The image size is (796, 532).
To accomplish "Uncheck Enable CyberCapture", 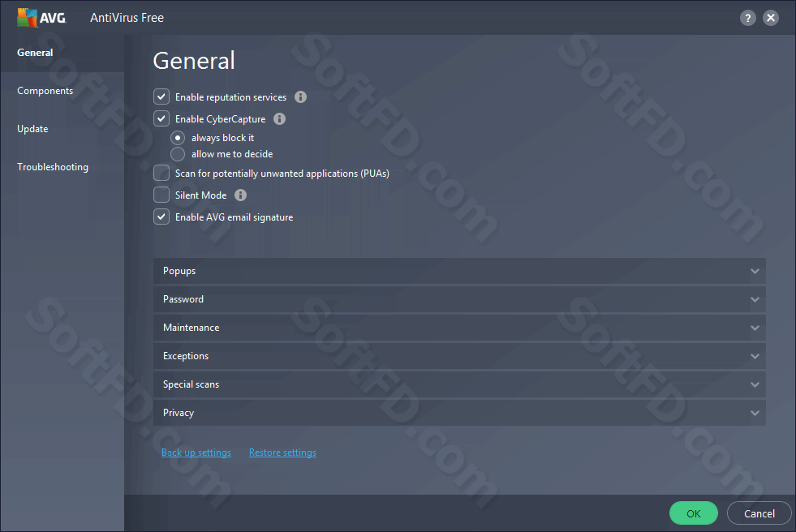I will click(x=161, y=118).
